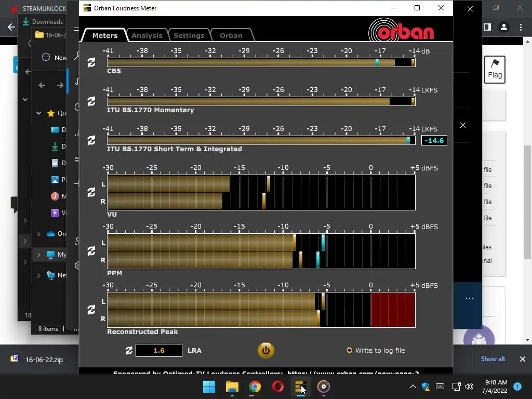Image resolution: width=532 pixels, height=399 pixels.
Task: Click browser back arrow
Action: point(11,27)
